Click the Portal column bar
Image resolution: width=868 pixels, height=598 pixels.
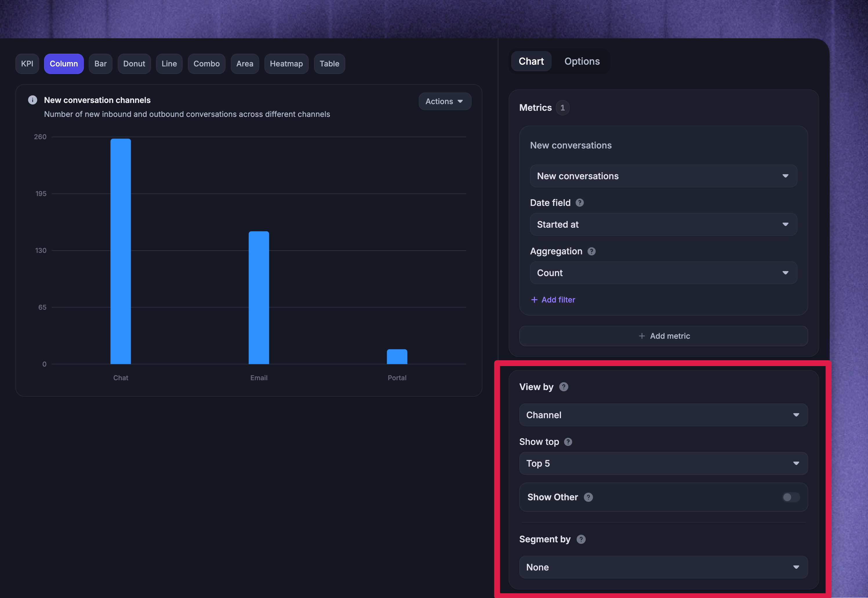pos(397,357)
